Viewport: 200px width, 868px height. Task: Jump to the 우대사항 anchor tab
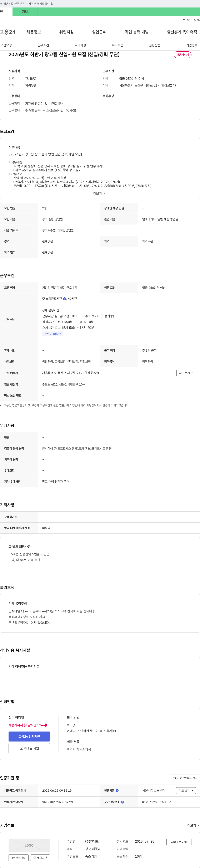(x=80, y=45)
